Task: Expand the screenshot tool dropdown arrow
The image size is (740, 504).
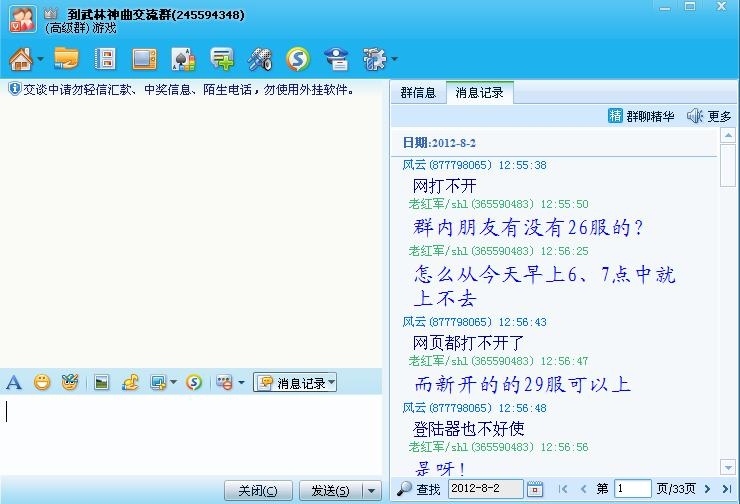Action: point(173,382)
